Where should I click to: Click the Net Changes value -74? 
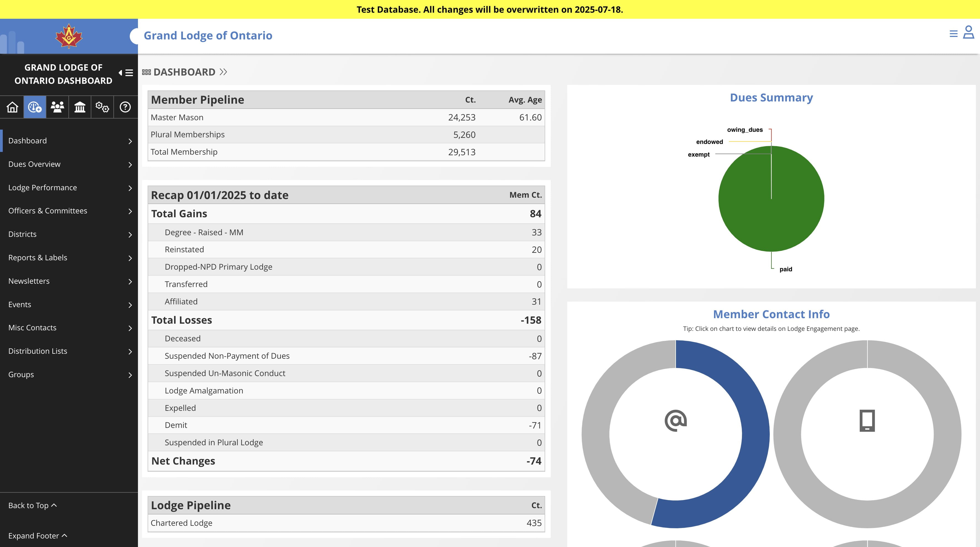click(x=534, y=461)
